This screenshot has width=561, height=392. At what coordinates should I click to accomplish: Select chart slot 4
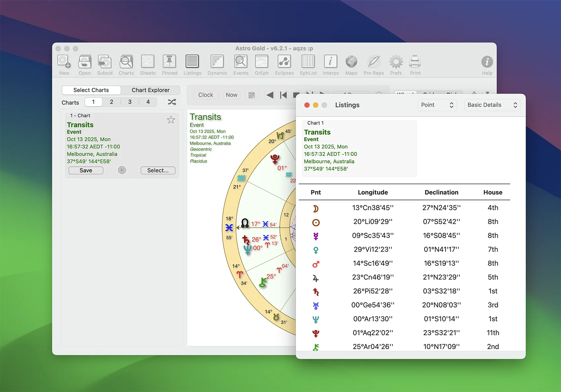tap(148, 102)
